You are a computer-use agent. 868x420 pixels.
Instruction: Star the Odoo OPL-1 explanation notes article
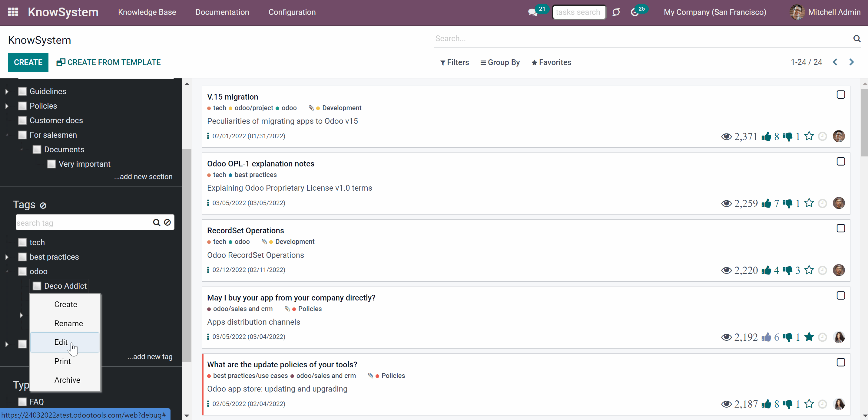click(809, 203)
